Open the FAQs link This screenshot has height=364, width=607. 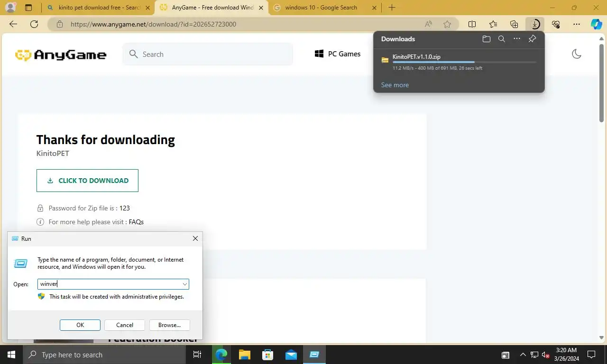click(136, 222)
